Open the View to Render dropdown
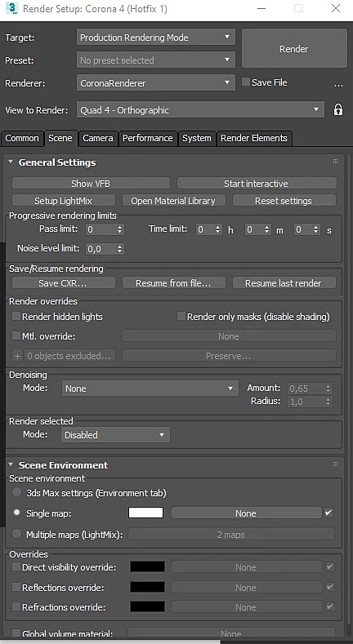This screenshot has height=644, width=353. (200, 110)
